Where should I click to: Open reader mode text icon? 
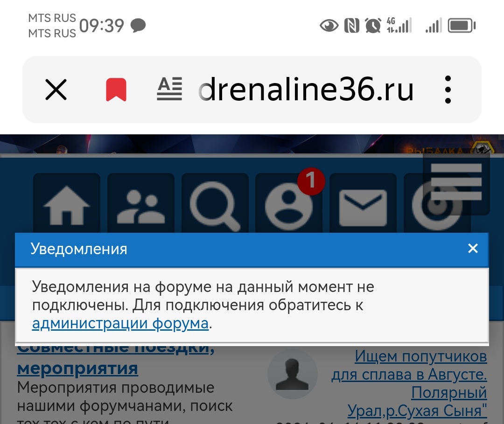coord(169,89)
